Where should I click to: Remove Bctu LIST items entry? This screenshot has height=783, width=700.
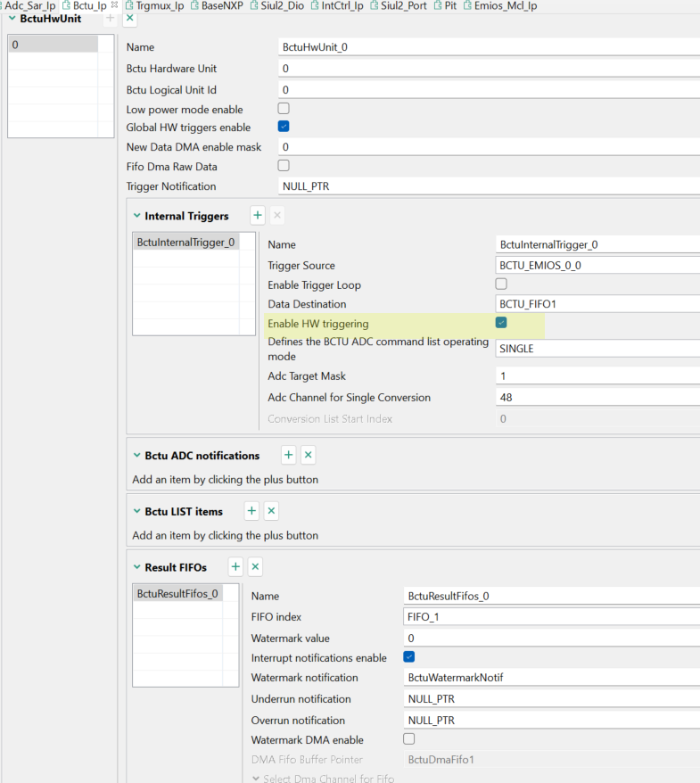pyautogui.click(x=272, y=511)
